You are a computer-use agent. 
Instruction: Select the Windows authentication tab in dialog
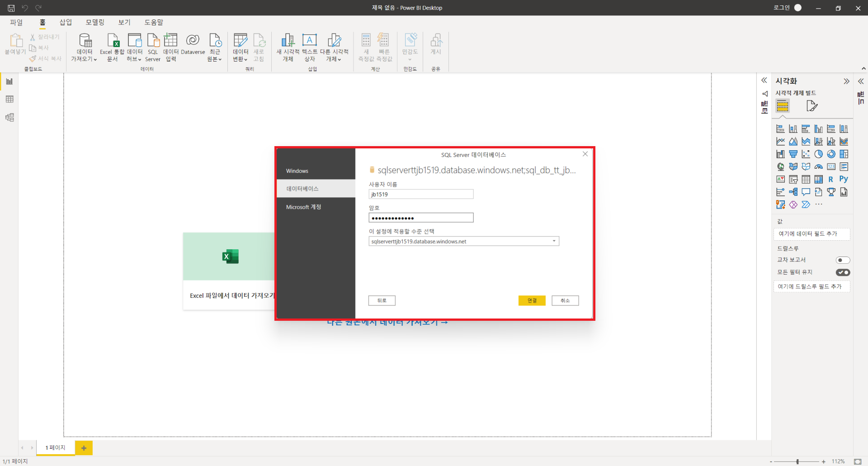pos(316,171)
